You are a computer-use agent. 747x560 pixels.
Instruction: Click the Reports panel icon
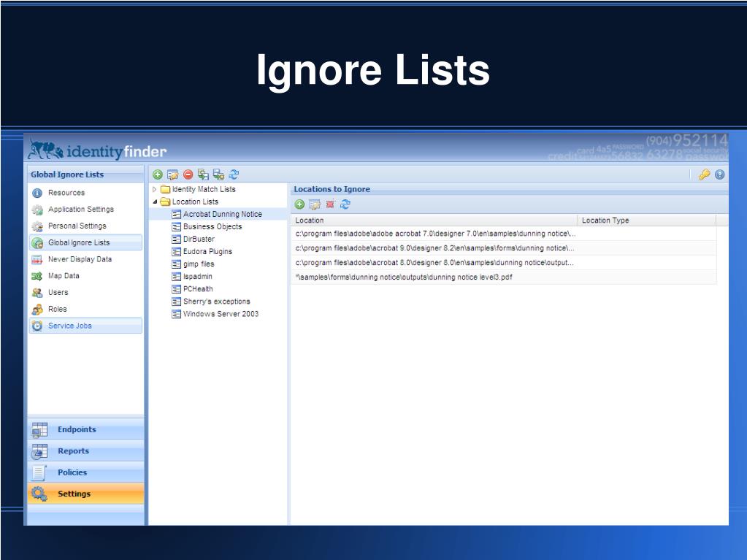39,451
